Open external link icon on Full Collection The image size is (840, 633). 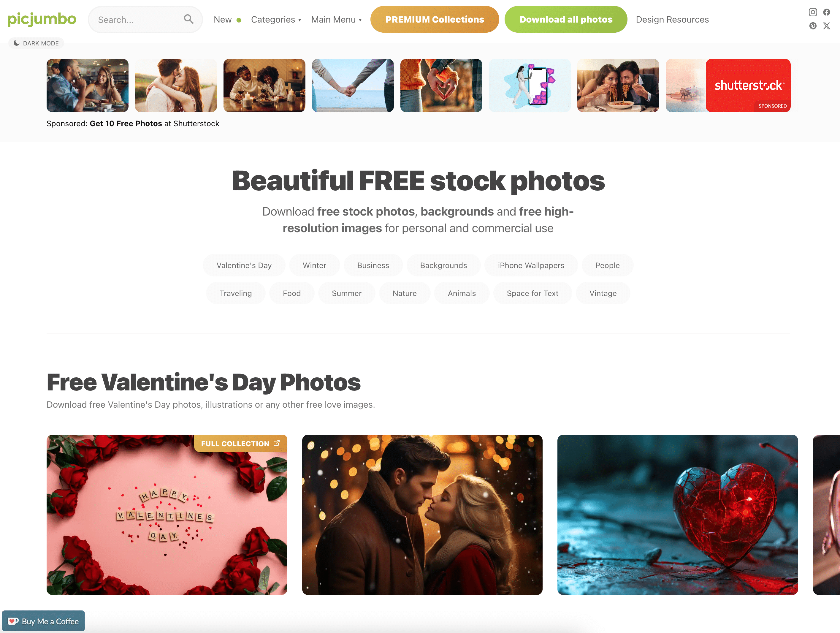[x=276, y=443]
